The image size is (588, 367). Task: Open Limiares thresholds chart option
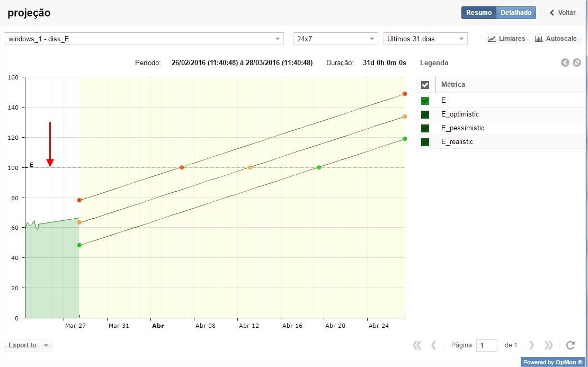coord(507,39)
